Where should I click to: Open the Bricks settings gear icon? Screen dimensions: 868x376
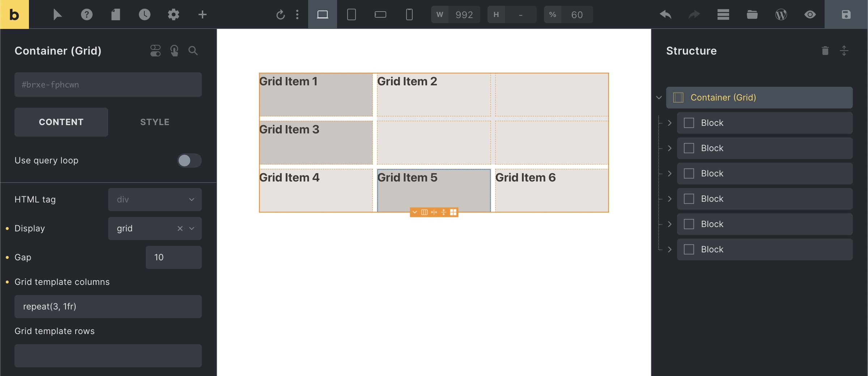[x=174, y=14]
